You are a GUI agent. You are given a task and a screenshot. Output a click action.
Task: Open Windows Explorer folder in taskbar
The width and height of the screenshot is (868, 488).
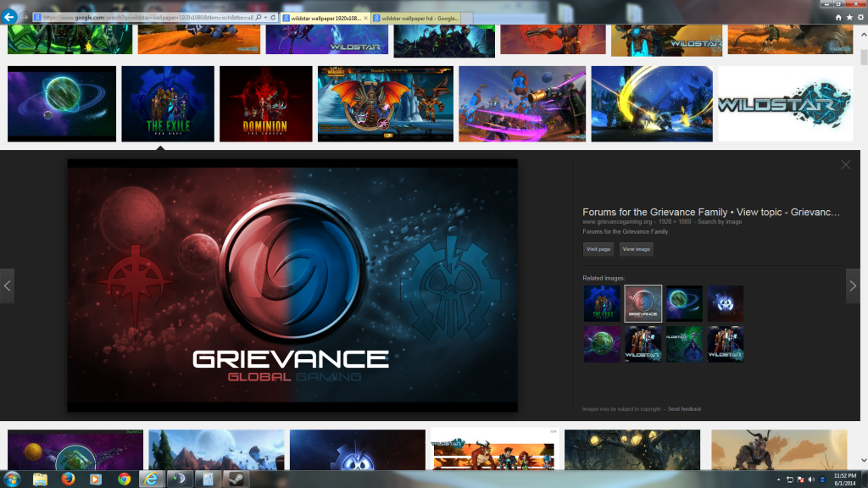point(40,480)
